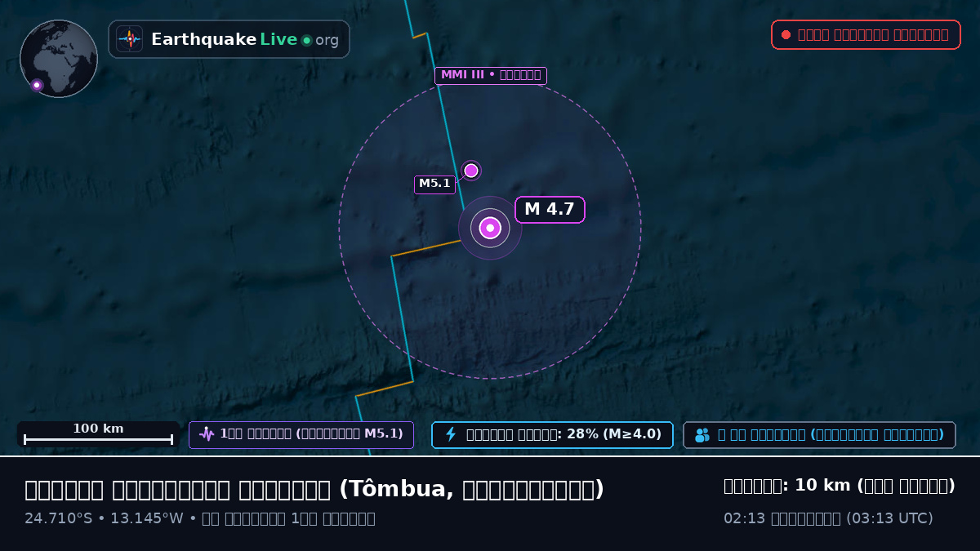Click the red live alert badge
The image size is (980, 551).
point(866,35)
